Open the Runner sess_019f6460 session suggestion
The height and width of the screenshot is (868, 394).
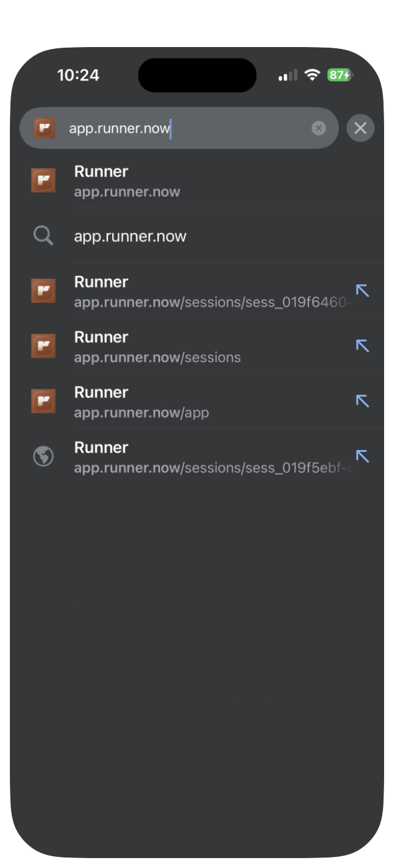pyautogui.click(x=197, y=291)
